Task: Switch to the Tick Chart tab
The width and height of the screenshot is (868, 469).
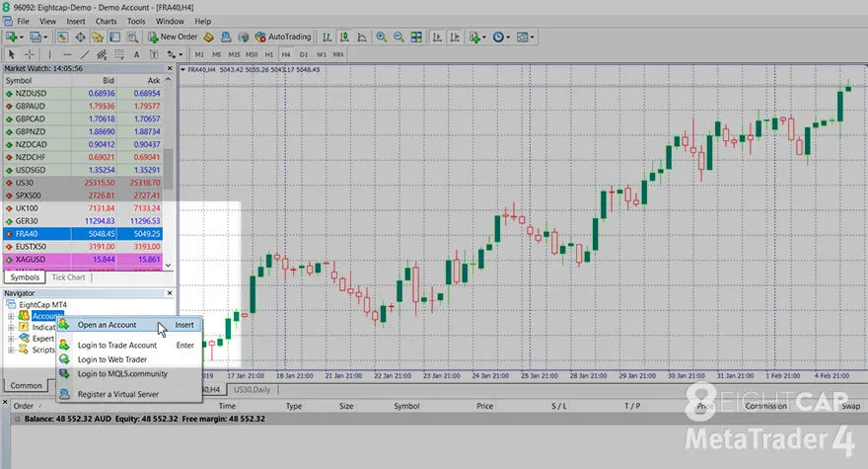Action: [69, 277]
